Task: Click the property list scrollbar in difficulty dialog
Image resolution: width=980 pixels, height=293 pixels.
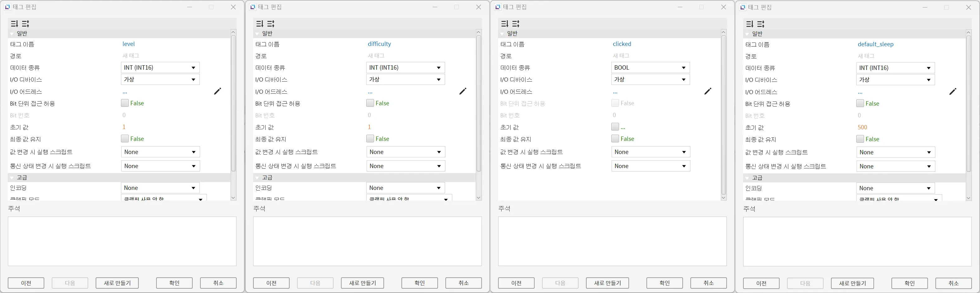Action: pos(478,103)
